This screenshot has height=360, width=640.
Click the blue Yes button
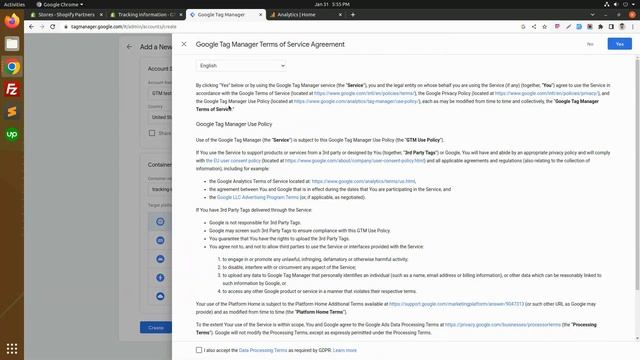tap(619, 44)
